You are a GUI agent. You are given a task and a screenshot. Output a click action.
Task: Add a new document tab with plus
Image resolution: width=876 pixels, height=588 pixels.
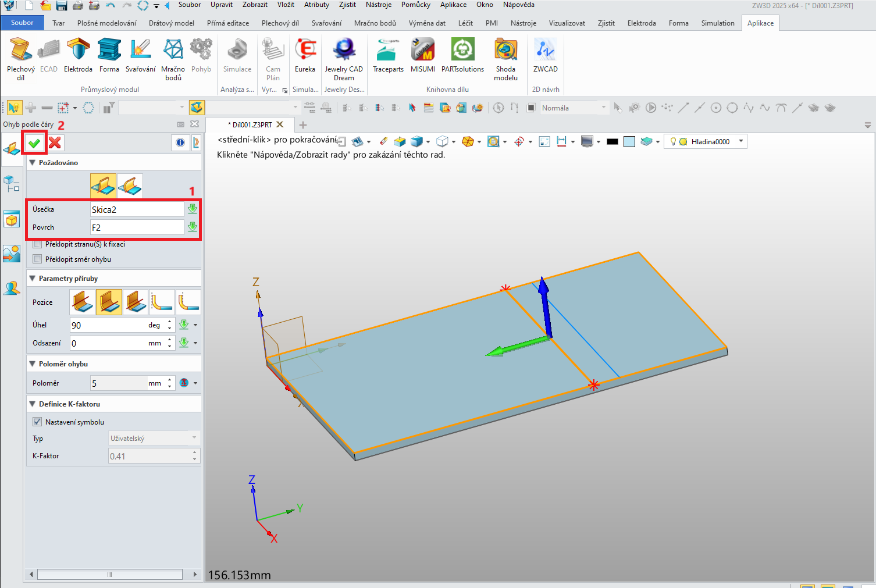coord(303,124)
